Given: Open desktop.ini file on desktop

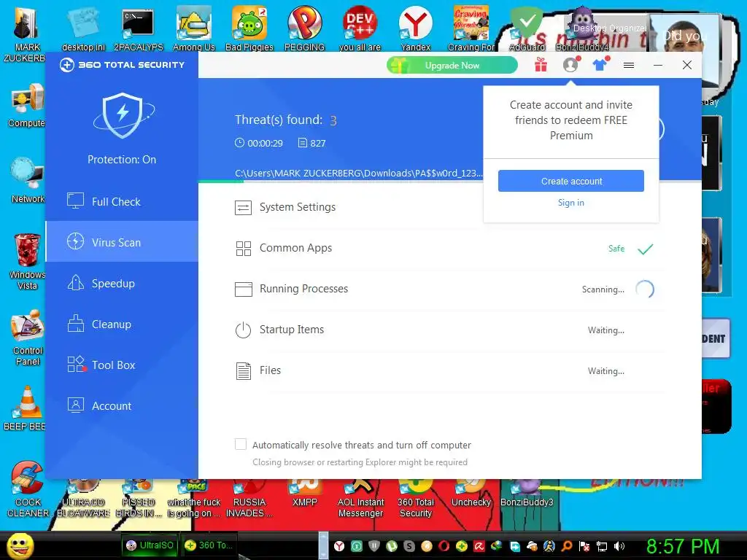Looking at the screenshot, I should click(83, 29).
